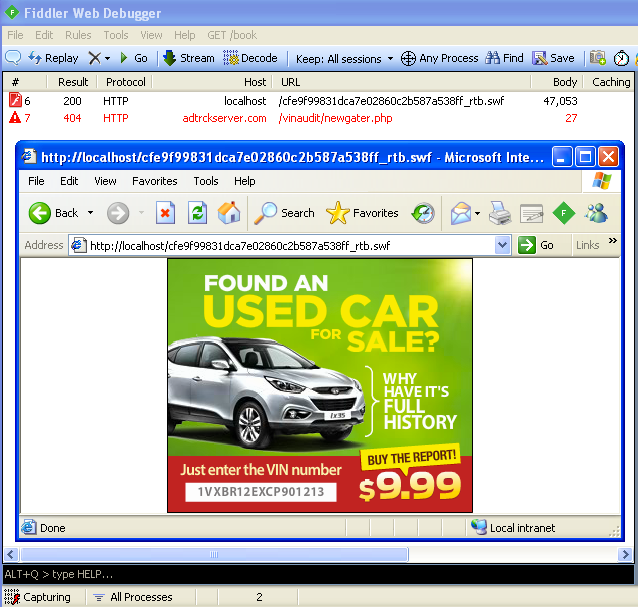The height and width of the screenshot is (607, 638).
Task: Open the Mail dropdown arrow
Action: 477,213
